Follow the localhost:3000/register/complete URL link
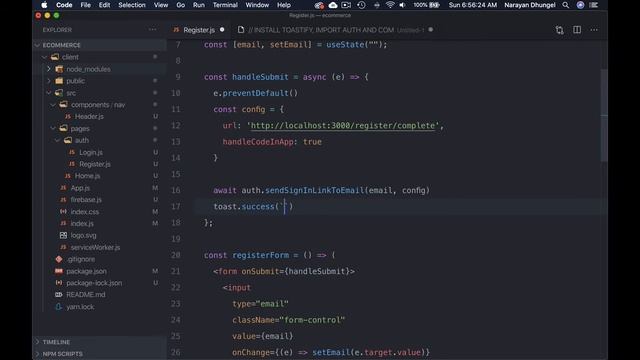This screenshot has width=640, height=360. 343,125
